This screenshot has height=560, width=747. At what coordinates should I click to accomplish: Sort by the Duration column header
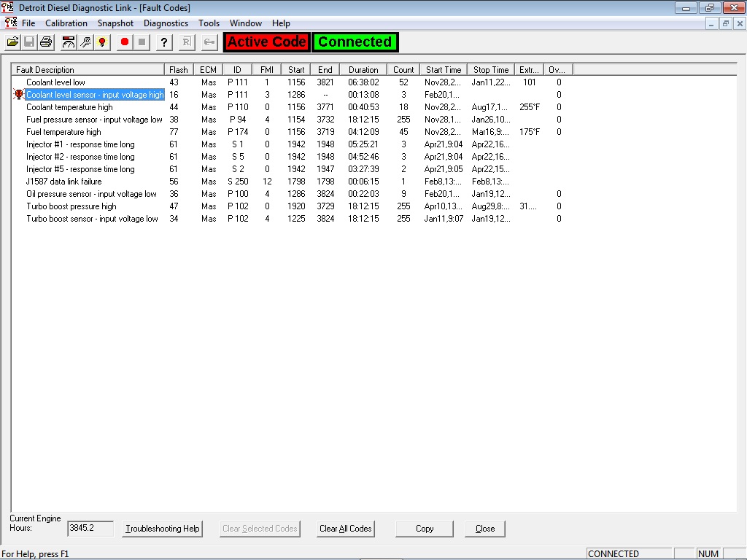(x=363, y=69)
